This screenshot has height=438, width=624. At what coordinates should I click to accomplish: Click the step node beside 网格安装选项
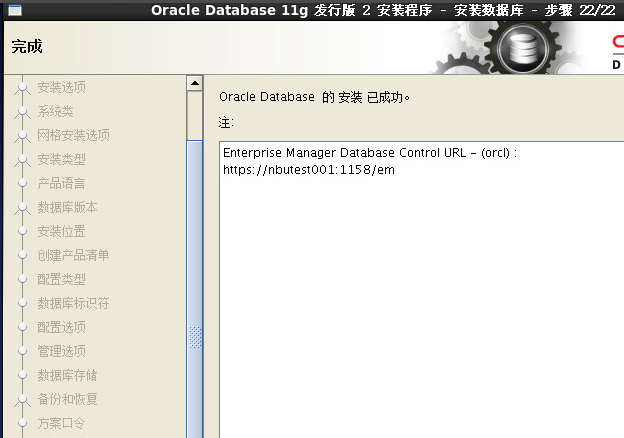(23, 135)
